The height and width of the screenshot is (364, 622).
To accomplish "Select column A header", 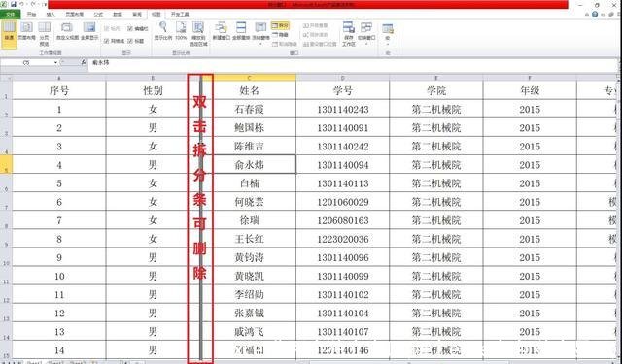I will point(59,78).
